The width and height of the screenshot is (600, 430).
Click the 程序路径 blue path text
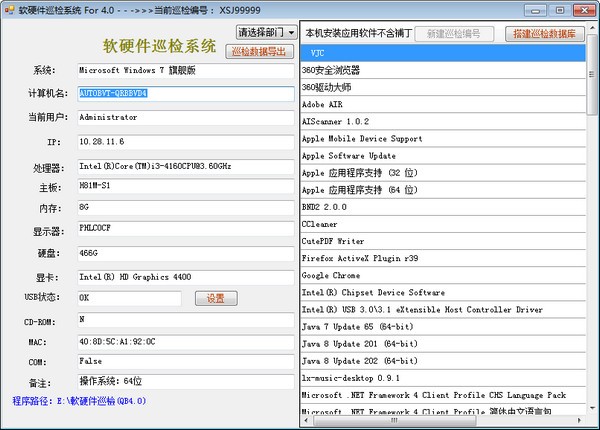79,401
